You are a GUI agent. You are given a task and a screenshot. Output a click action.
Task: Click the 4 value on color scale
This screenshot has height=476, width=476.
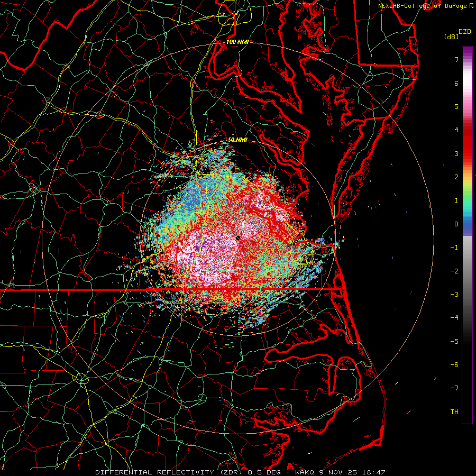456,130
